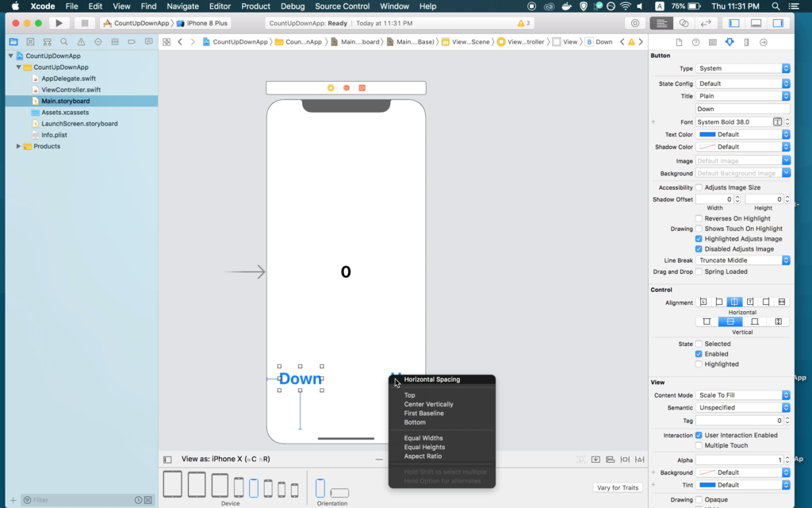Viewport: 812px width, 508px height.
Task: Uncheck the Enabled state checkbox
Action: click(699, 354)
